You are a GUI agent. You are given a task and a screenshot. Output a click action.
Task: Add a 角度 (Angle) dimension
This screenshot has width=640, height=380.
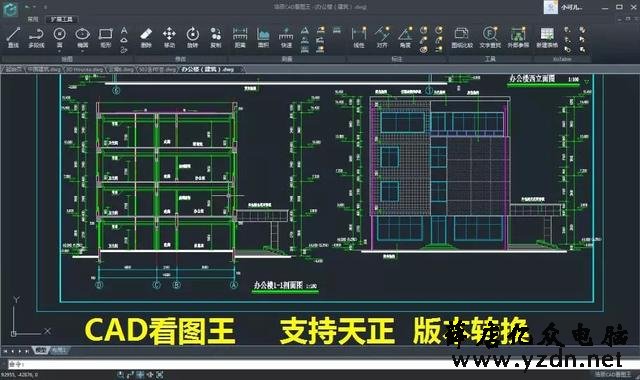tap(405, 38)
